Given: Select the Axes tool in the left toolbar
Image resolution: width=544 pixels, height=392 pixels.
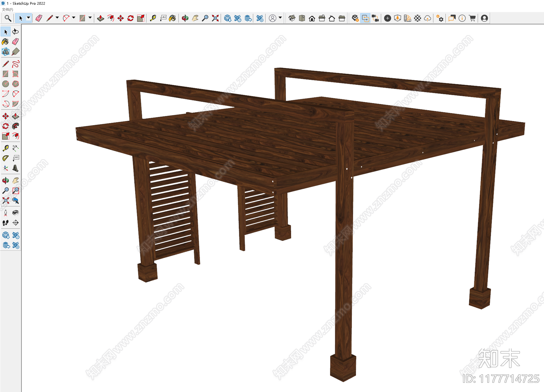Looking at the screenshot, I should [5, 168].
